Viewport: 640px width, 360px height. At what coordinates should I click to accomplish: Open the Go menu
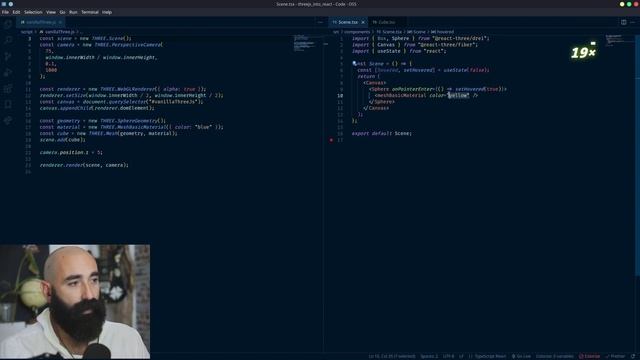coord(62,12)
